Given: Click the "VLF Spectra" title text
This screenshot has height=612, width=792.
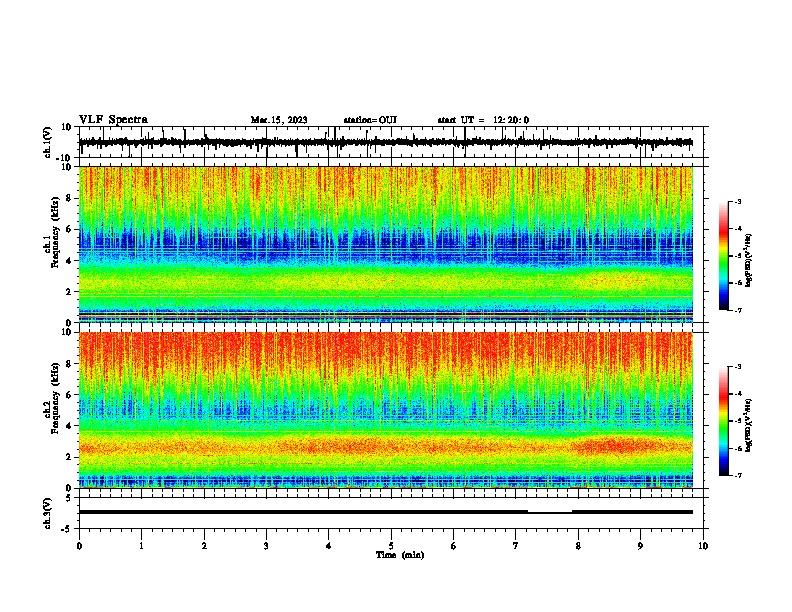Looking at the screenshot, I should 113,120.
